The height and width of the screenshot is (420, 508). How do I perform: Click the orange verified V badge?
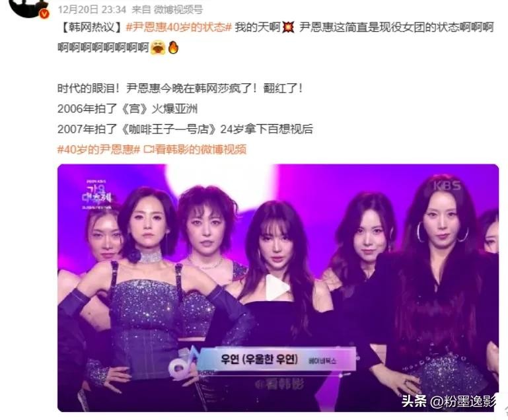tap(44, 14)
